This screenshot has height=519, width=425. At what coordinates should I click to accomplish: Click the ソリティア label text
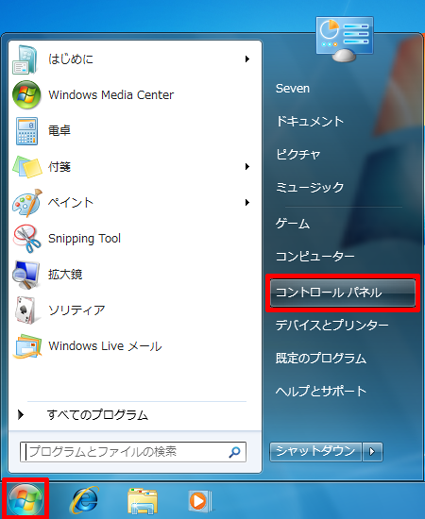pyautogui.click(x=77, y=310)
